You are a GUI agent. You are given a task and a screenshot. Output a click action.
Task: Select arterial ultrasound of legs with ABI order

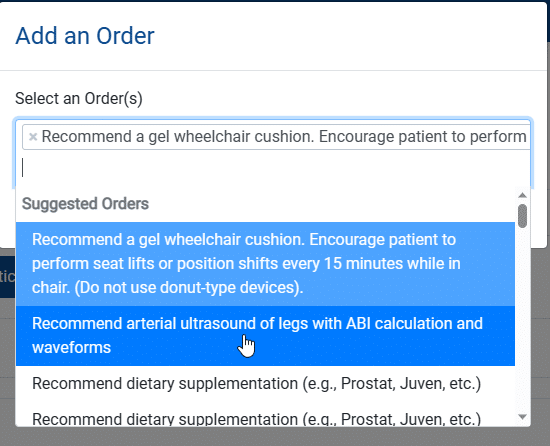click(x=265, y=336)
